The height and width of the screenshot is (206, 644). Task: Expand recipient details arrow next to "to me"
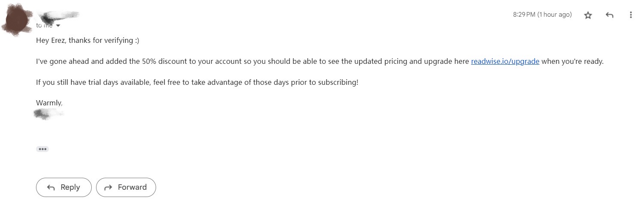[58, 26]
